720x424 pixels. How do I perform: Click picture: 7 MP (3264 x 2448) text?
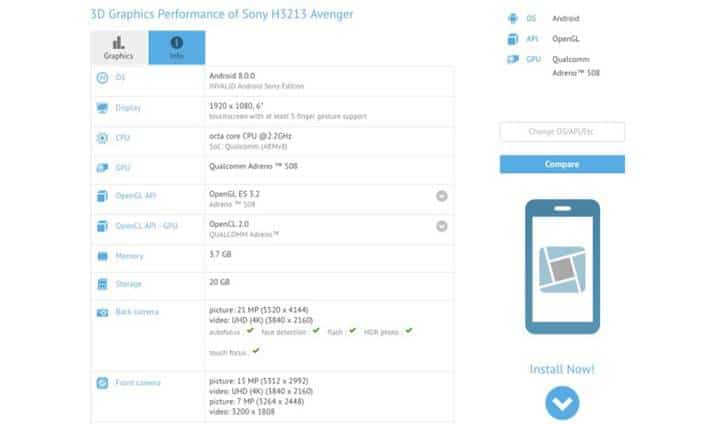[x=256, y=401]
